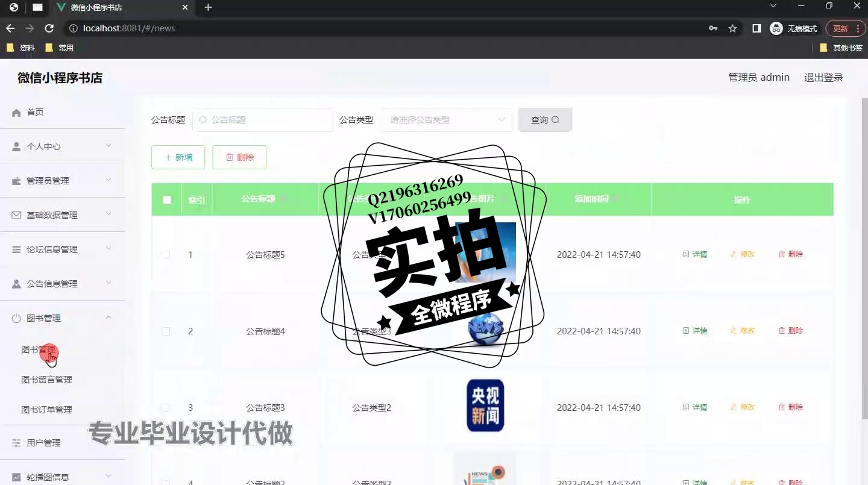Click the person icon beside 个人中心

[16, 146]
